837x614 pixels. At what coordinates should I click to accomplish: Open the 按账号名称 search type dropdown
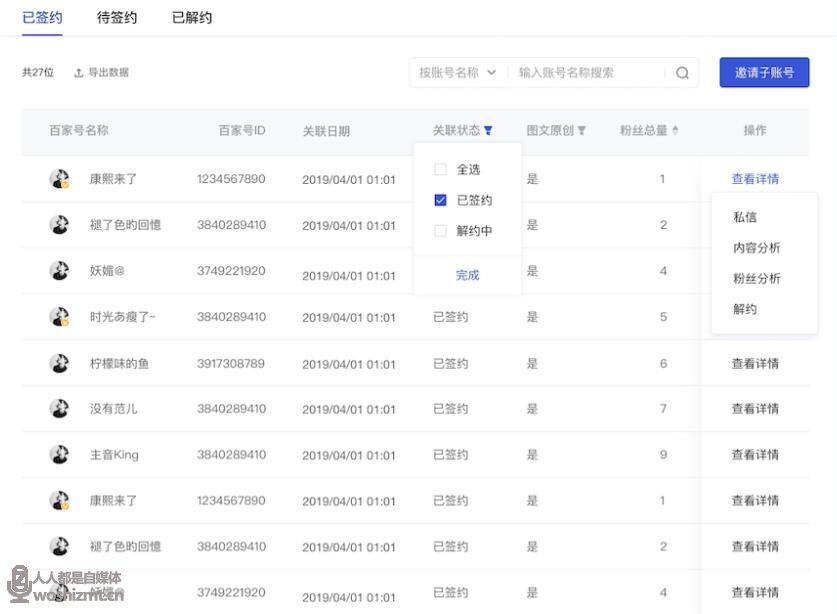pyautogui.click(x=456, y=73)
